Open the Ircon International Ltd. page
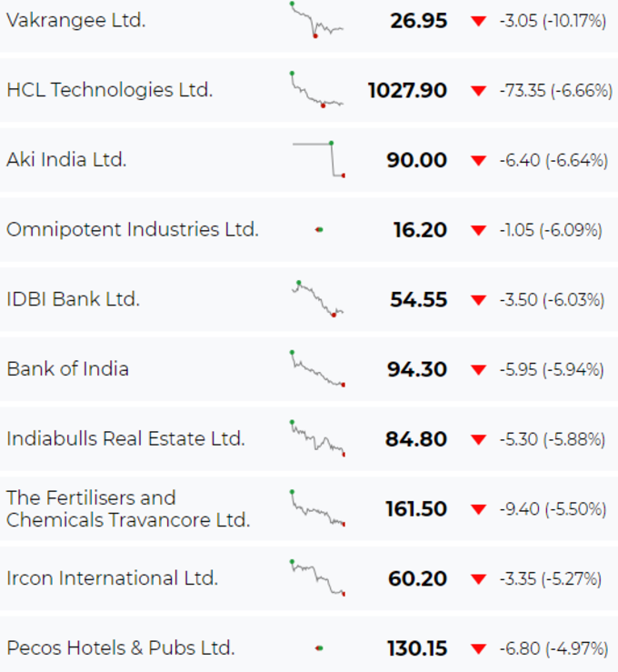This screenshot has width=618, height=672. coord(112,578)
